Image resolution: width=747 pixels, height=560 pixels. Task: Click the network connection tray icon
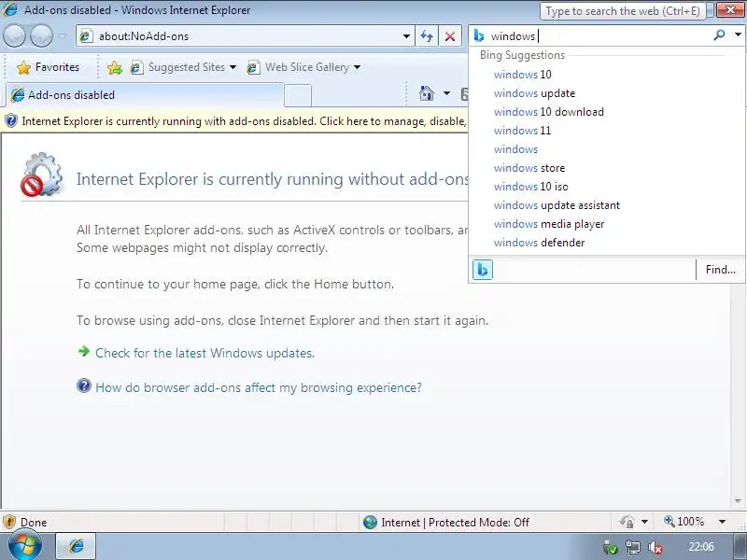click(x=633, y=548)
